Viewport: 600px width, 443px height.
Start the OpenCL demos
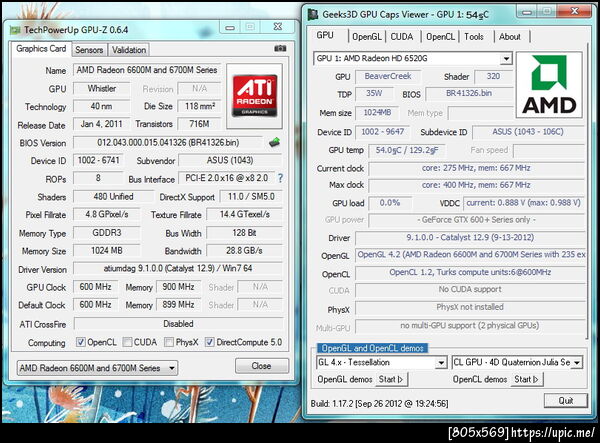tap(527, 379)
